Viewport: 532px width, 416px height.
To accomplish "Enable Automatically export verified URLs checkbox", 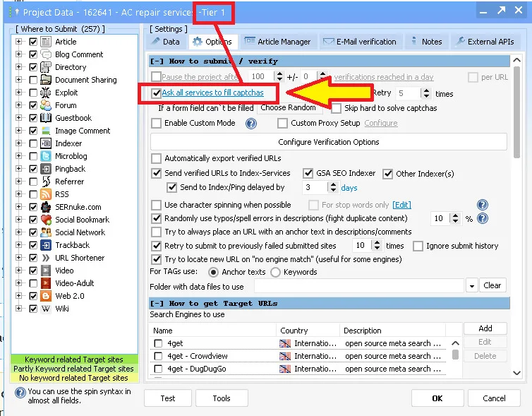I will pos(157,158).
